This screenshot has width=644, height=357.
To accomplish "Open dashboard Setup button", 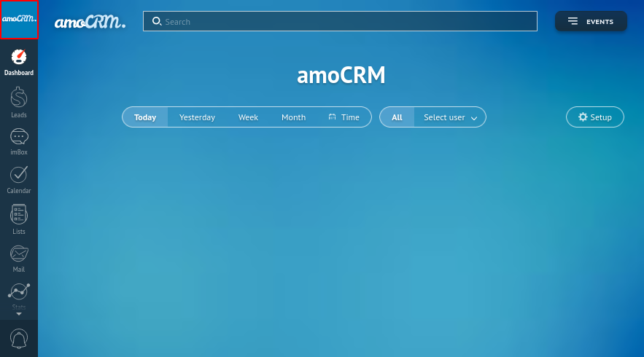I will click(x=594, y=117).
